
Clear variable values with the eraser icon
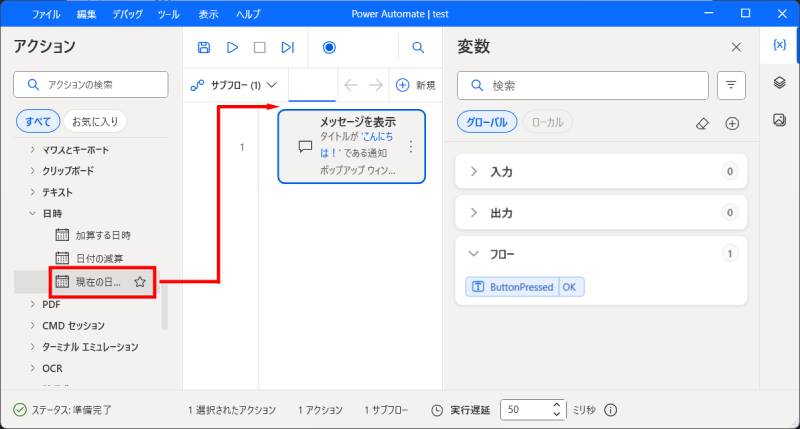pos(702,123)
